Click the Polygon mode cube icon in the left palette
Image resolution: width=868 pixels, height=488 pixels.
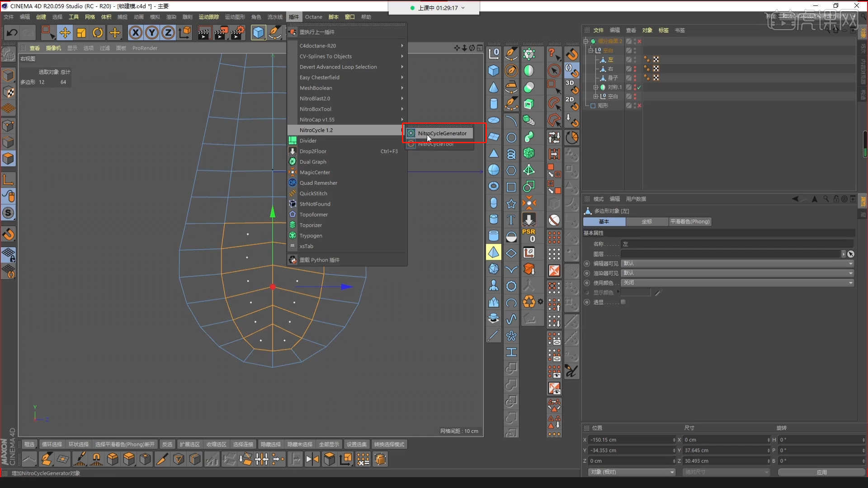[8, 159]
